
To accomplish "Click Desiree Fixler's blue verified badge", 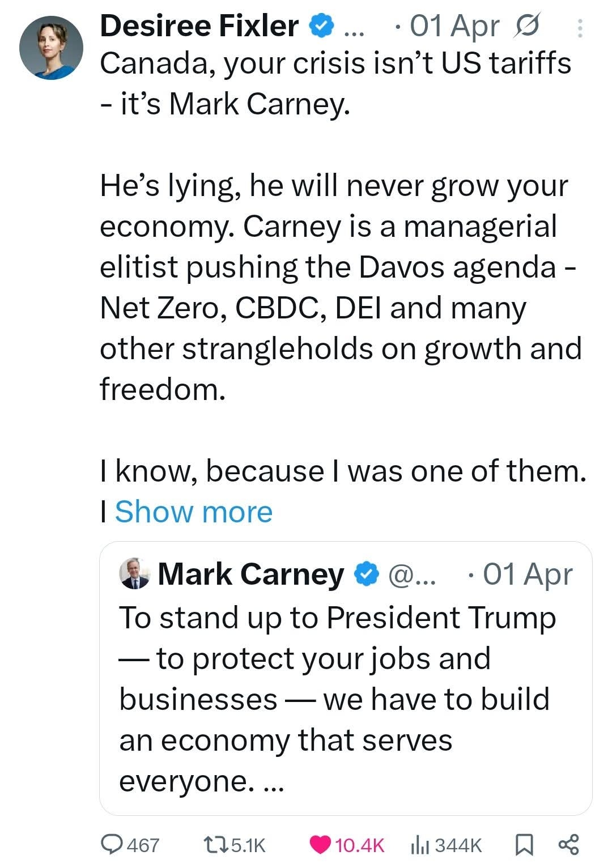I will [x=321, y=27].
